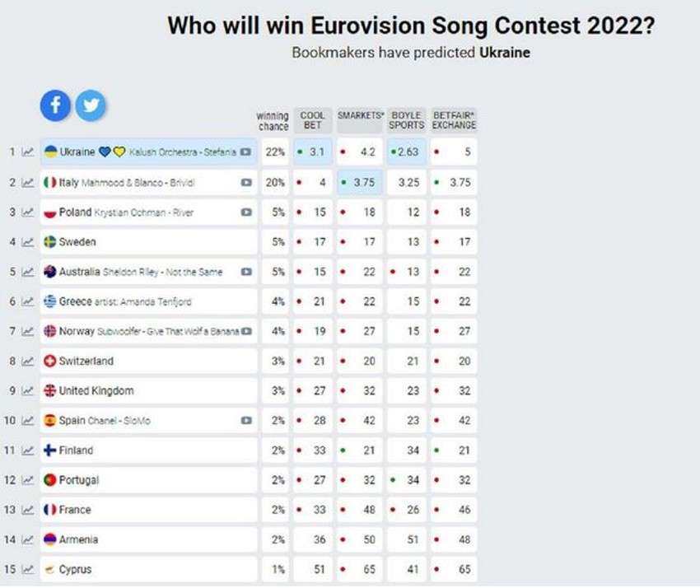Select the BETFAIR EXCHANGE column header

[455, 120]
